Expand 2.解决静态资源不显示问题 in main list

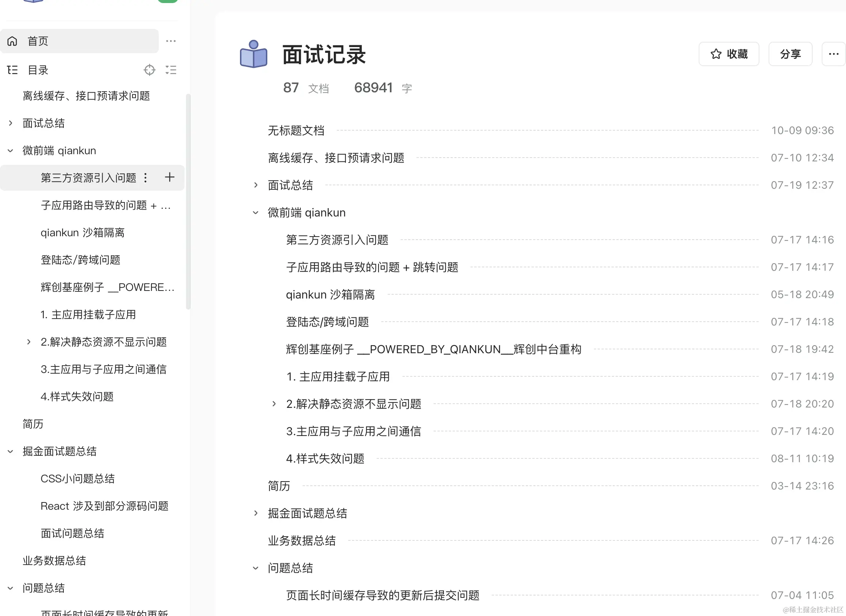(274, 404)
